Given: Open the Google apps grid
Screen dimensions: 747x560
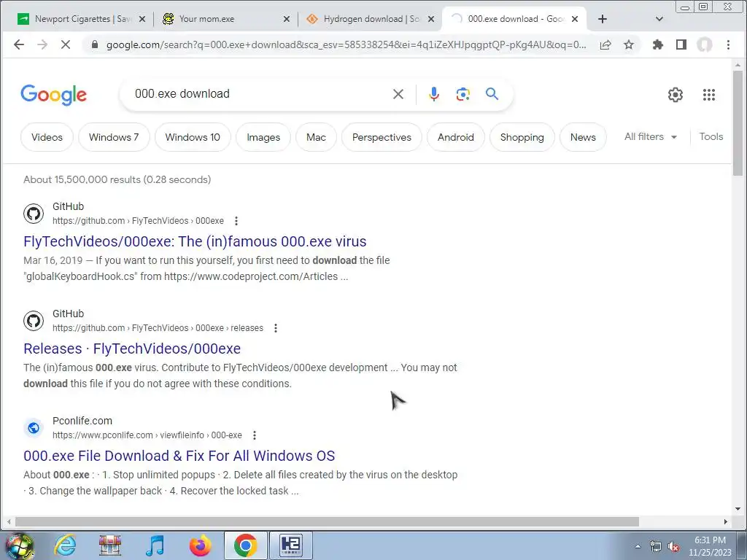Looking at the screenshot, I should click(x=709, y=95).
